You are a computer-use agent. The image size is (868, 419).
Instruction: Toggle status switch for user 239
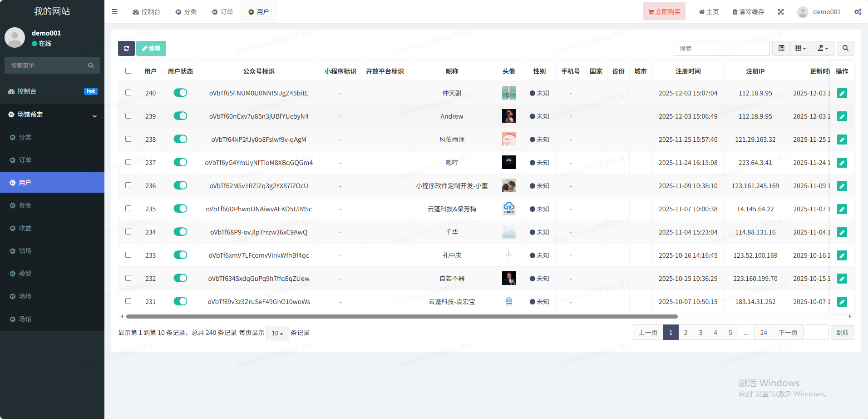point(180,116)
